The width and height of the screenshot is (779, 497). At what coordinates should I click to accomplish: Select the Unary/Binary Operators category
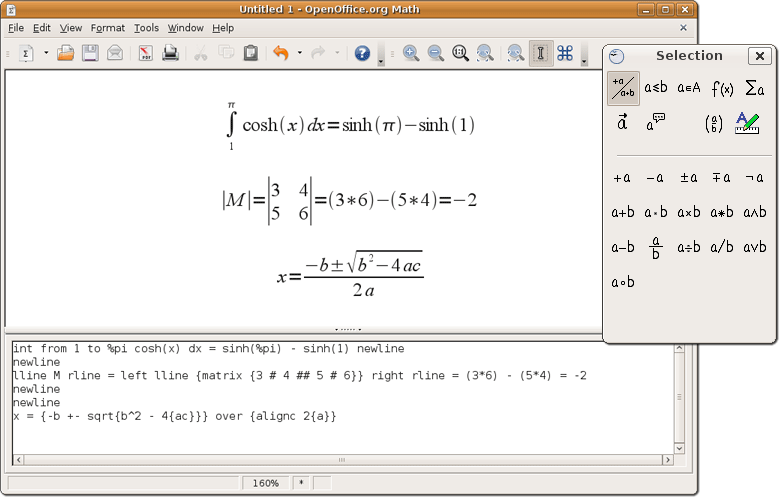(x=623, y=89)
